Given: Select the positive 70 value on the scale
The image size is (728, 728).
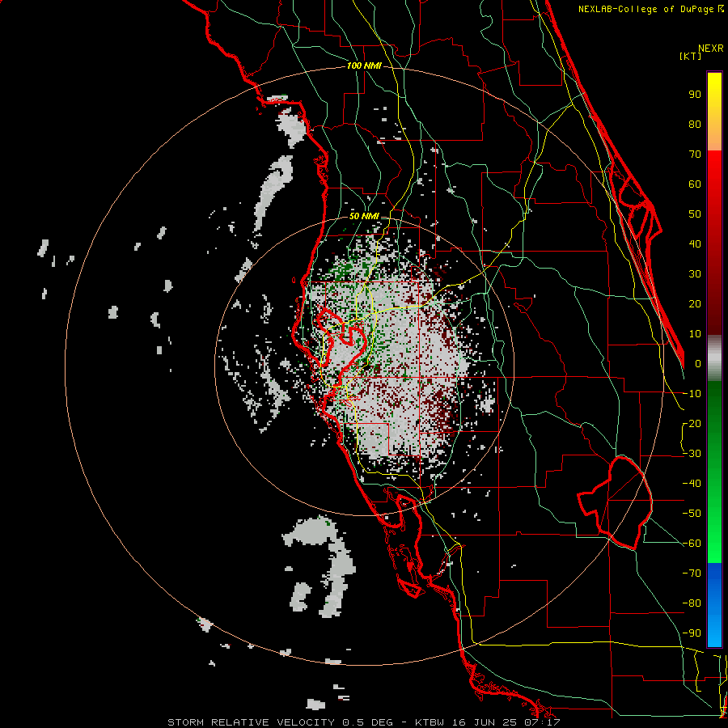Looking at the screenshot, I should (x=695, y=154).
